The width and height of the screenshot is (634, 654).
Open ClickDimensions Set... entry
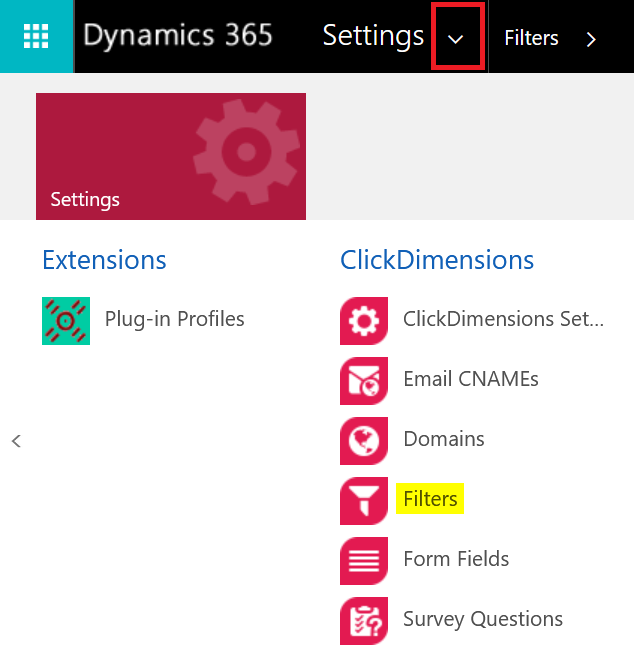pos(503,319)
